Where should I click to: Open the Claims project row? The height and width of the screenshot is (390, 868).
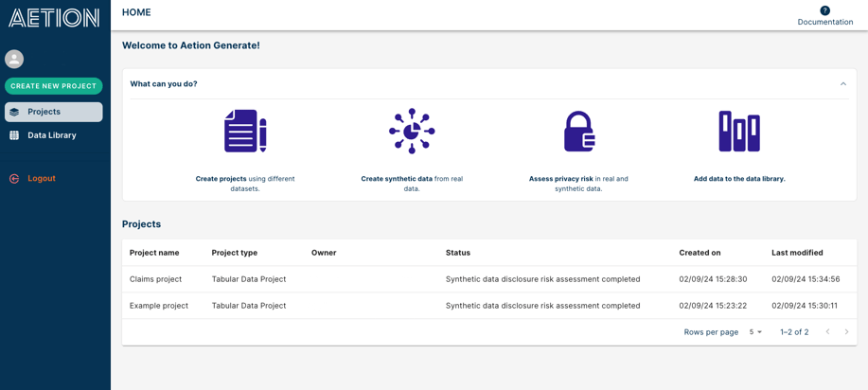(x=156, y=279)
